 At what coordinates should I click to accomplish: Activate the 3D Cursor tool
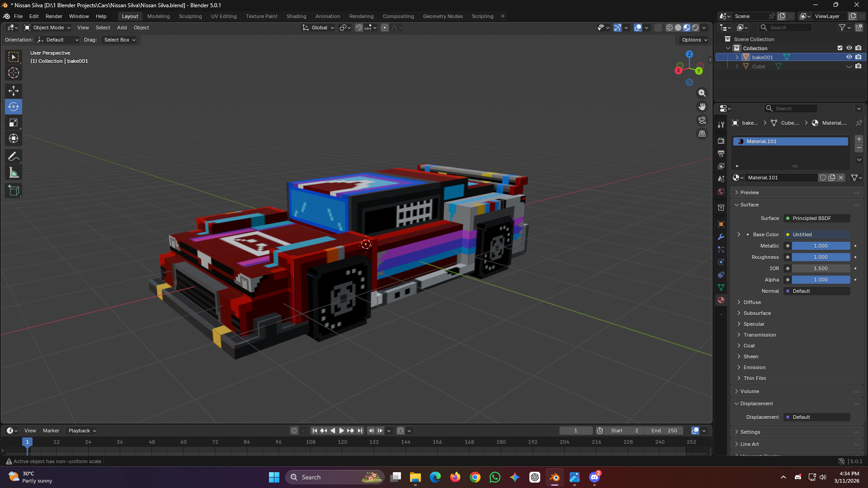tap(14, 73)
